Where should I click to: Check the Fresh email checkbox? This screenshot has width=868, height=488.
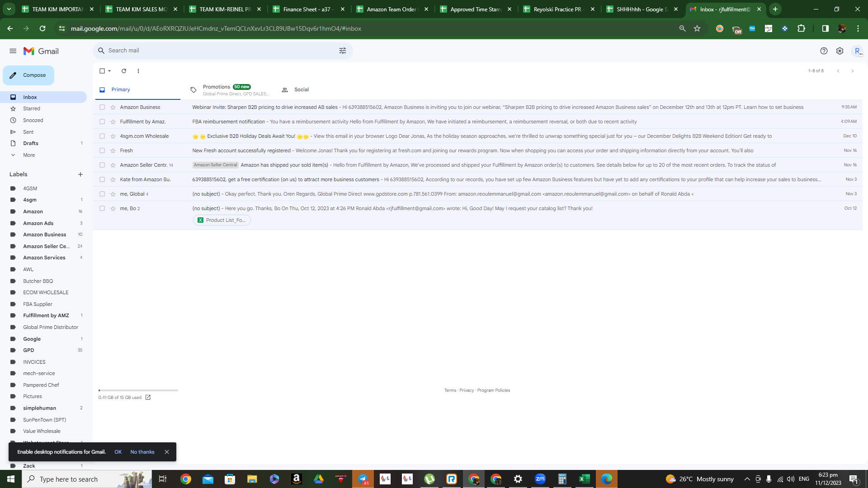coord(102,151)
